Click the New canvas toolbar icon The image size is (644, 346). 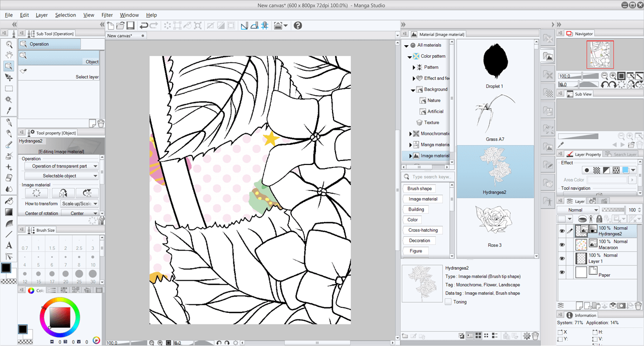click(111, 25)
